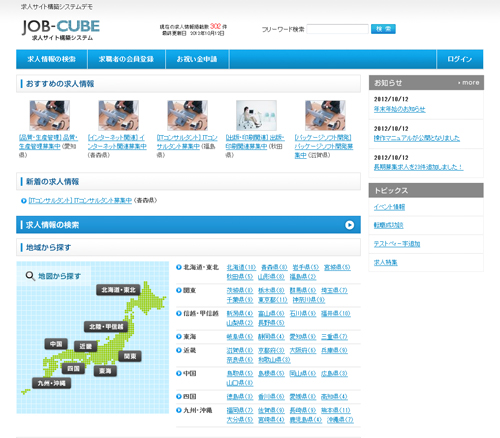Open the 求職者の会員登録 menu tab

coord(126,59)
